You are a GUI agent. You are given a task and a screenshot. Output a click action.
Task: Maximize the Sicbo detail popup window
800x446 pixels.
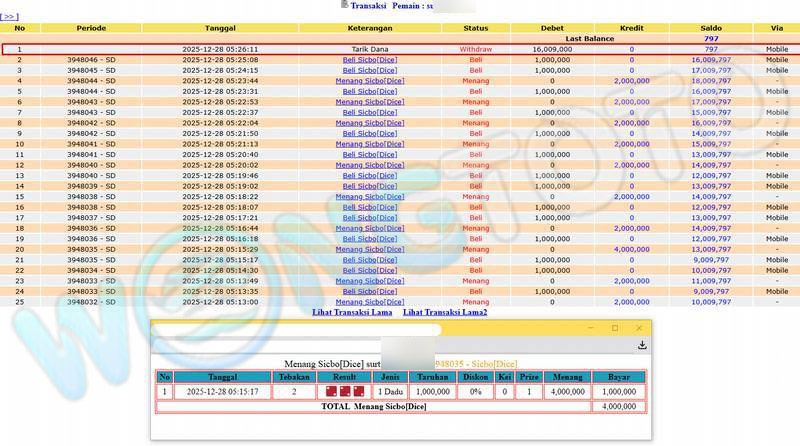pos(614,328)
